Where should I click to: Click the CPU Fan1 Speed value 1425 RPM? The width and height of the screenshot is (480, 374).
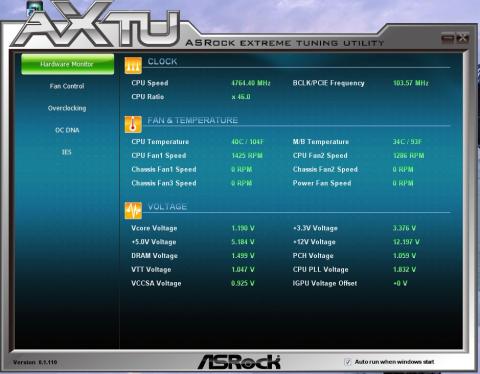(x=247, y=156)
